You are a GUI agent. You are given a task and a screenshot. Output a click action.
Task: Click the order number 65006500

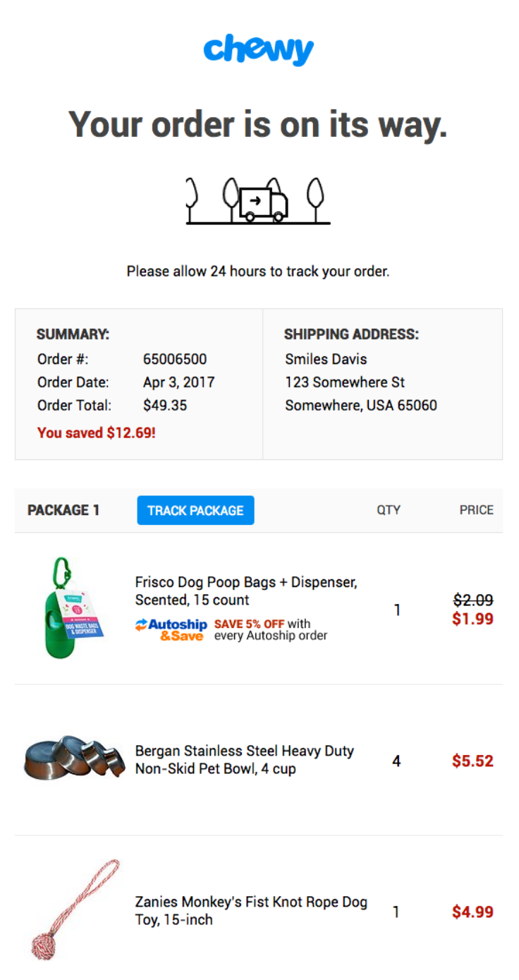(x=175, y=359)
